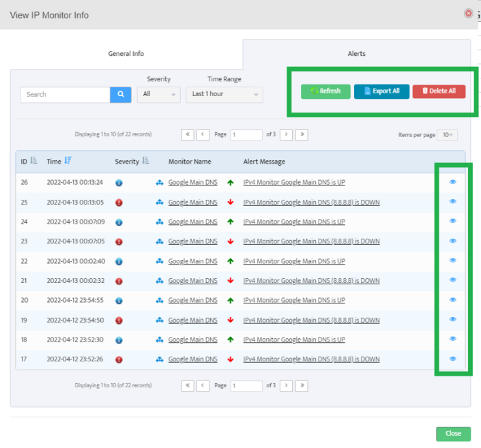481x448 pixels.
Task: Go to next page using top pager
Action: pos(286,134)
